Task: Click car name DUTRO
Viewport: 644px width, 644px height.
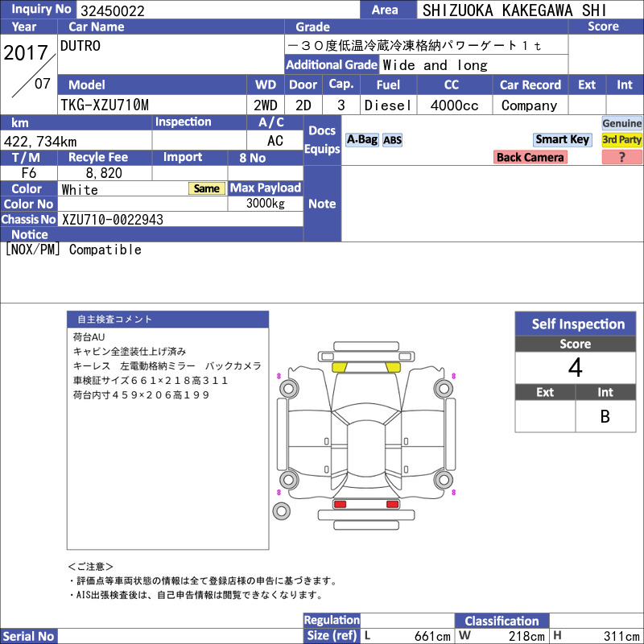Action: coord(80,46)
